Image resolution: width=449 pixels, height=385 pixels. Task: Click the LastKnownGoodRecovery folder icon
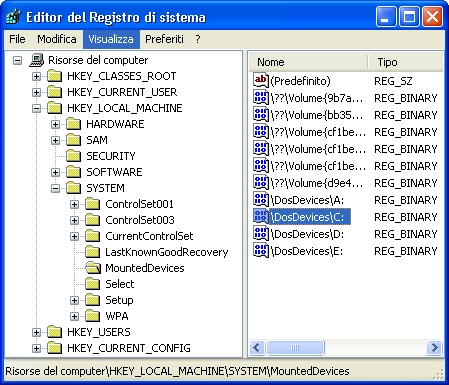point(92,252)
